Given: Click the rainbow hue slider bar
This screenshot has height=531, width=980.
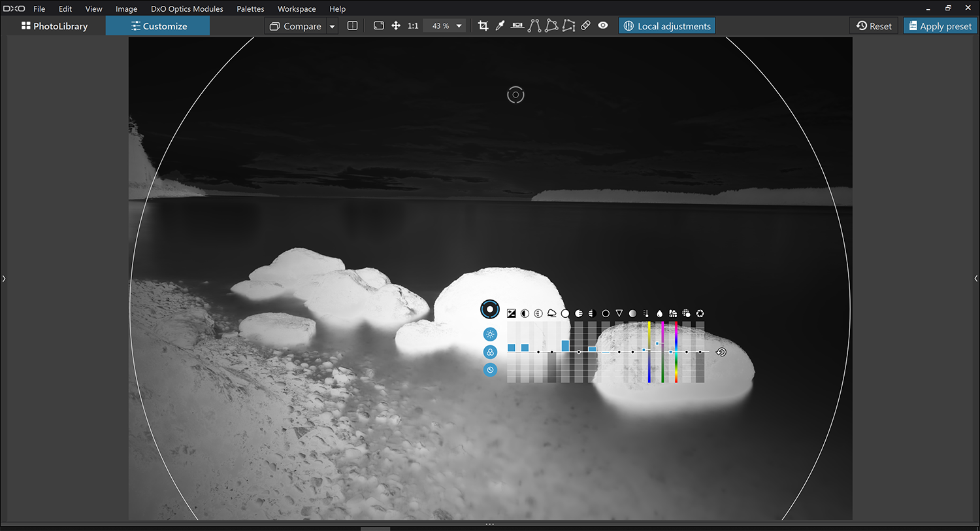Looking at the screenshot, I should [x=676, y=352].
